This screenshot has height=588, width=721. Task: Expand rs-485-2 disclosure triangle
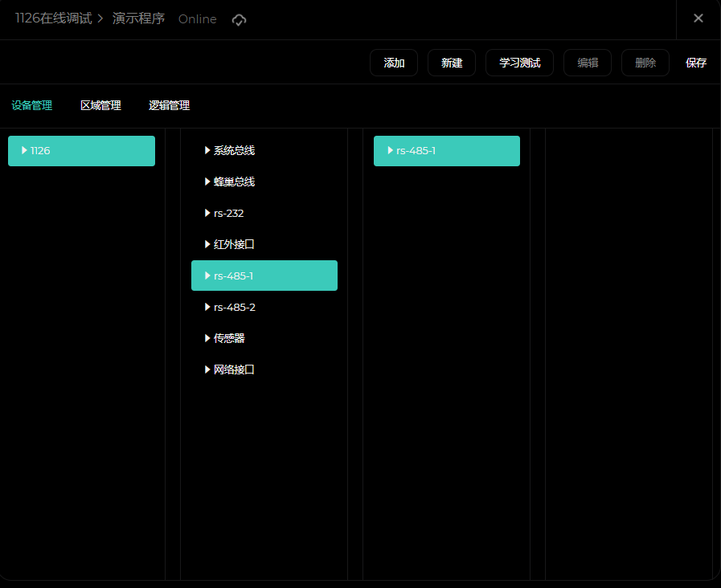pyautogui.click(x=207, y=307)
